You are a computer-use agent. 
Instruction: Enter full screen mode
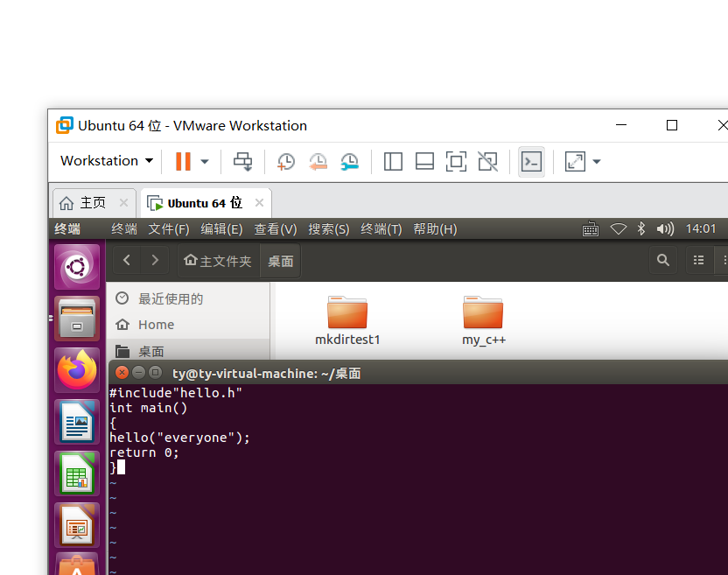tap(456, 162)
